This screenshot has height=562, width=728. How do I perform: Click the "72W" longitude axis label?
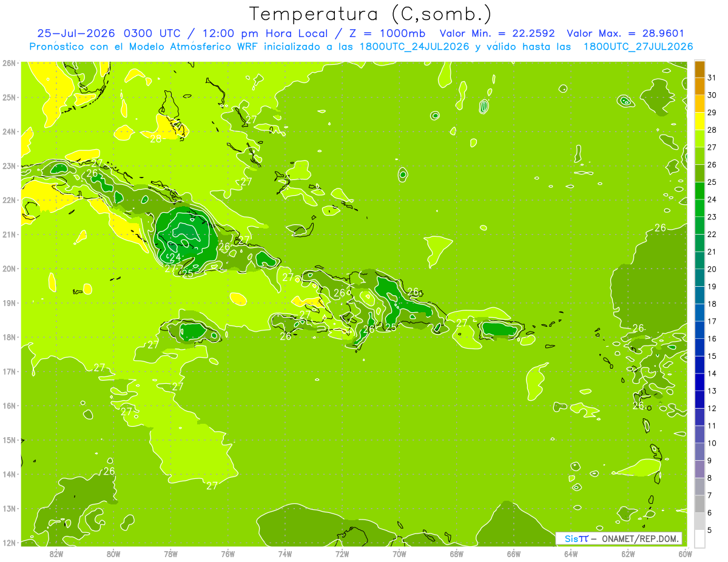[342, 554]
